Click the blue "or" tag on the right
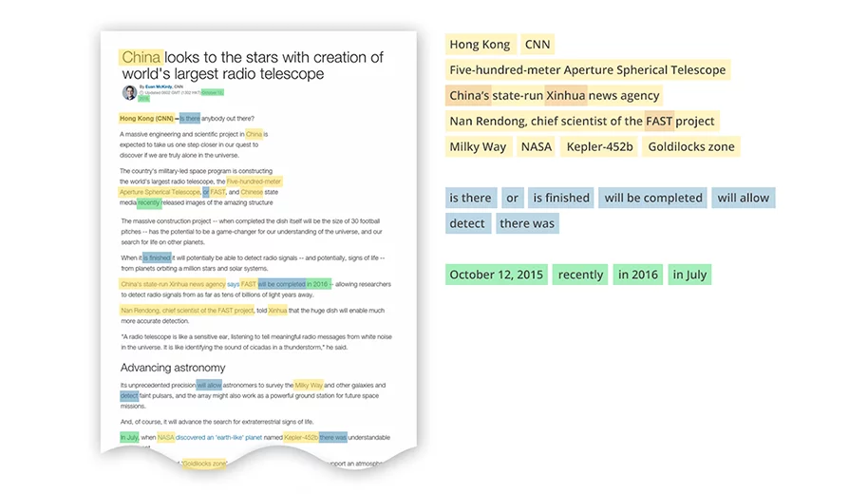The image size is (868, 494). point(512,198)
